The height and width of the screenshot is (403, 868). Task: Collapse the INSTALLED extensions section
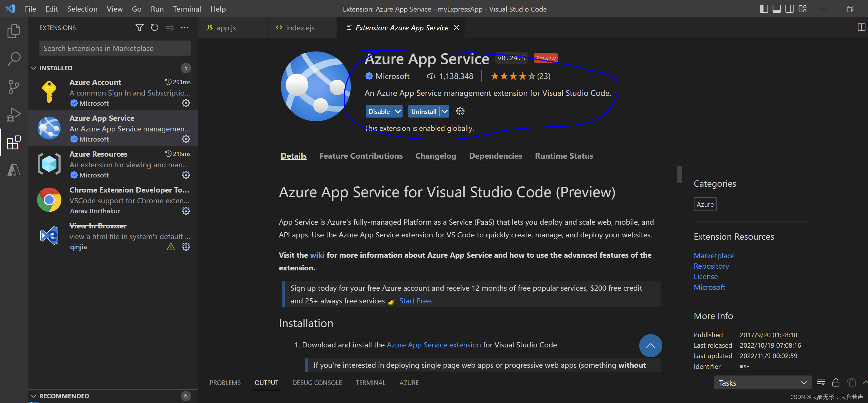point(33,68)
